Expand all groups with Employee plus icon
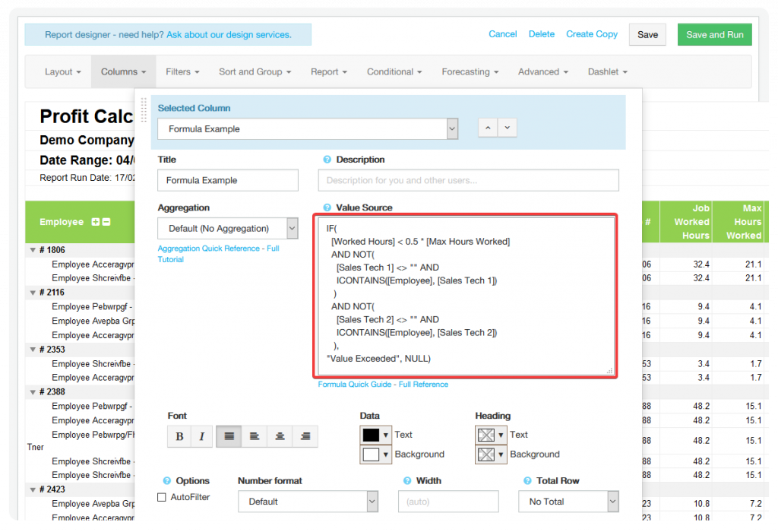The width and height of the screenshot is (778, 532). (96, 222)
